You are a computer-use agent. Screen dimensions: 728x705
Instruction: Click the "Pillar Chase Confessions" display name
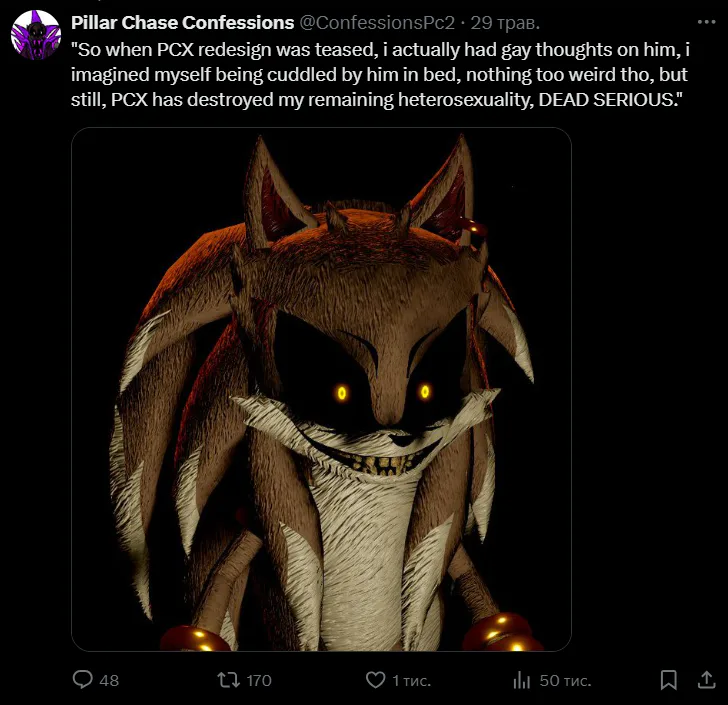coord(182,23)
